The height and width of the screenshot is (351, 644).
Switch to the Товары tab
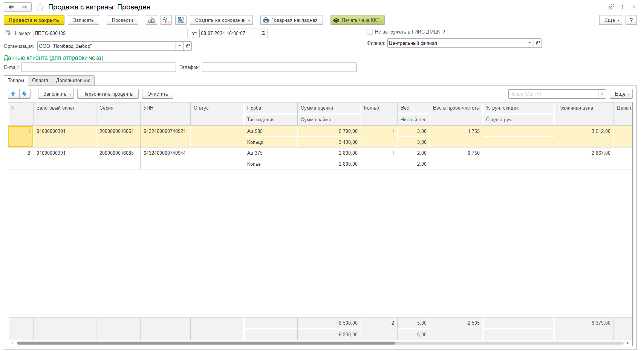[x=16, y=80]
